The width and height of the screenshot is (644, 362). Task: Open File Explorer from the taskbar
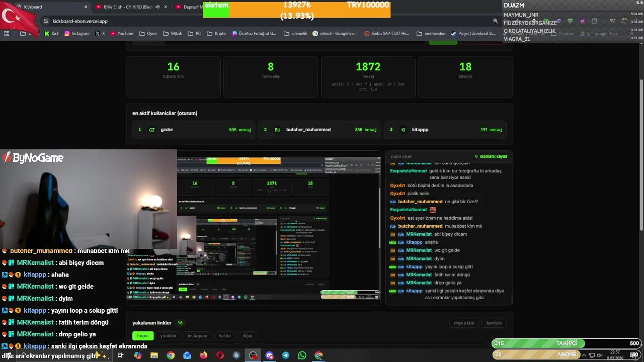(x=154, y=355)
